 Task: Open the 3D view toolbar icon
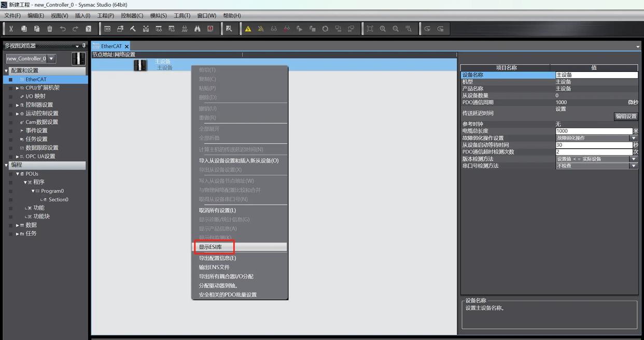coord(107,29)
